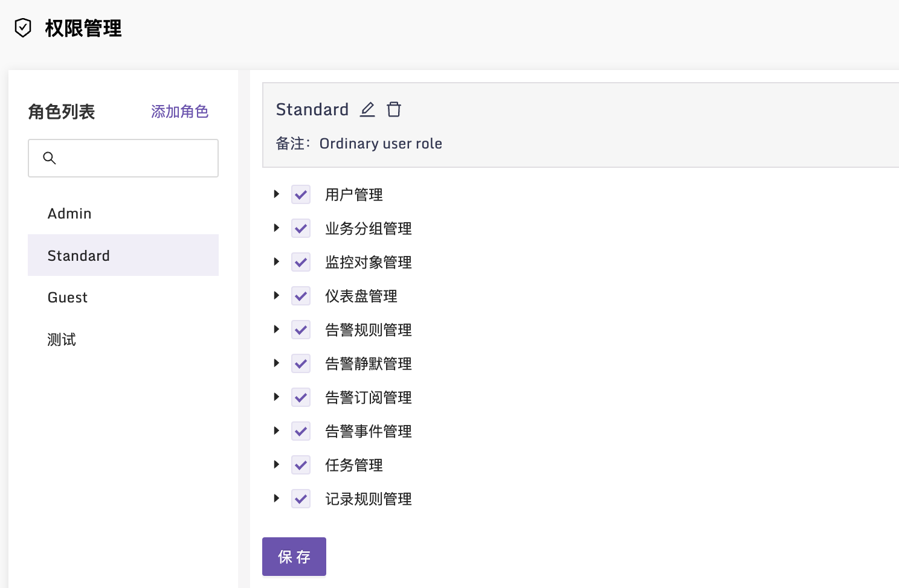Click the 用户管理 label text
Screen dimensions: 899x588
tap(354, 195)
